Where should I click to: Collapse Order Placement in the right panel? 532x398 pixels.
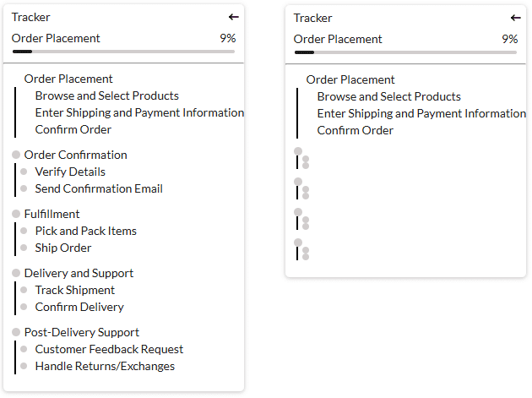coord(350,79)
